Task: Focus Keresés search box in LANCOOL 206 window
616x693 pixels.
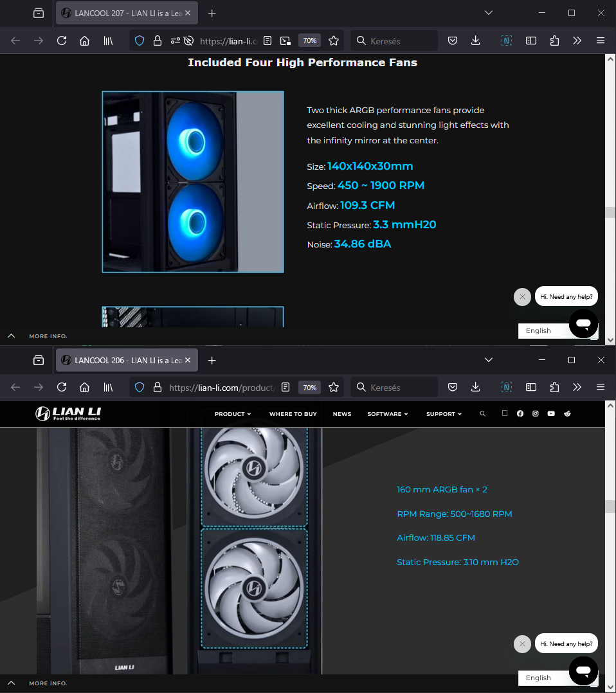Action: [x=394, y=387]
